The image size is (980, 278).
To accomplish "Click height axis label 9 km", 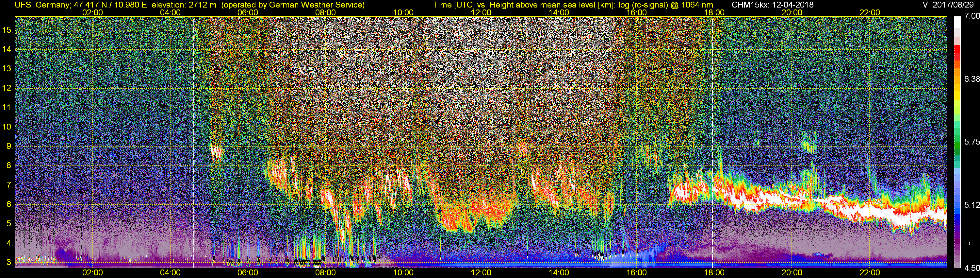I will pyautogui.click(x=9, y=146).
